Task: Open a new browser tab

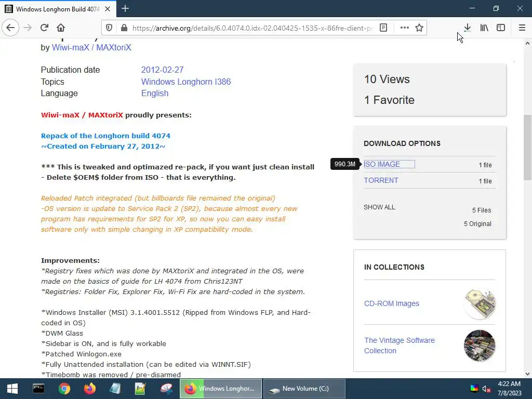Action: 125,8
